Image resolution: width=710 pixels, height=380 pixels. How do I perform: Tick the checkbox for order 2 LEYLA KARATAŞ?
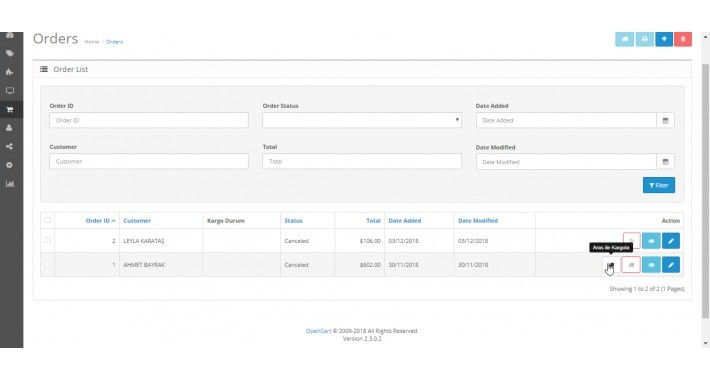[48, 240]
